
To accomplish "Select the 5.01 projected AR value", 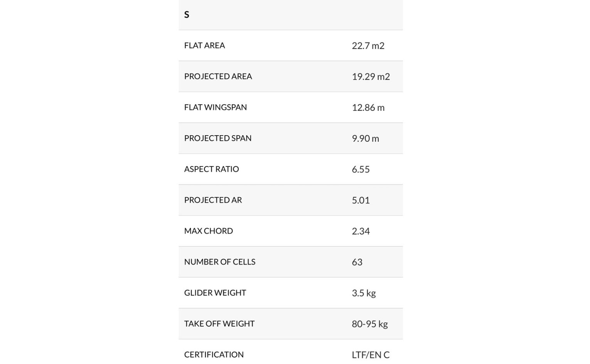I will tap(361, 200).
